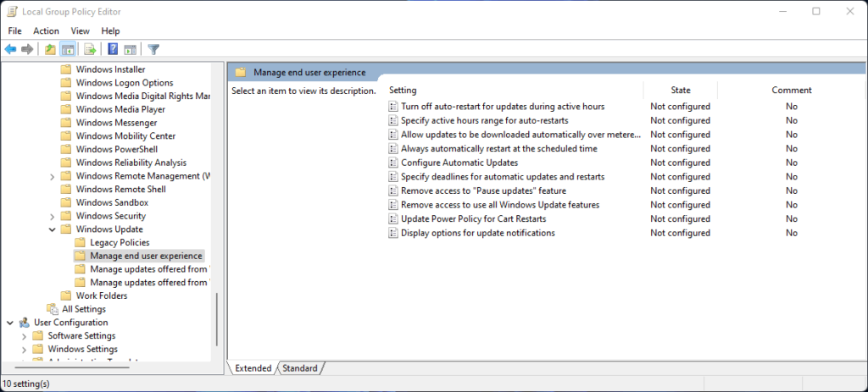Viewport: 868px width, 392px height.
Task: Click the Forward arrow toolbar icon
Action: tap(27, 50)
